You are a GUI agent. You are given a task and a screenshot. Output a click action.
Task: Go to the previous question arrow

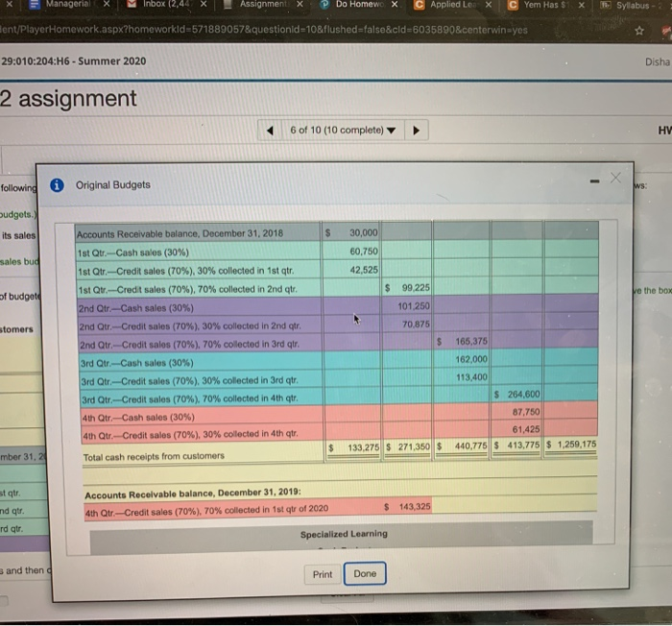pos(270,131)
